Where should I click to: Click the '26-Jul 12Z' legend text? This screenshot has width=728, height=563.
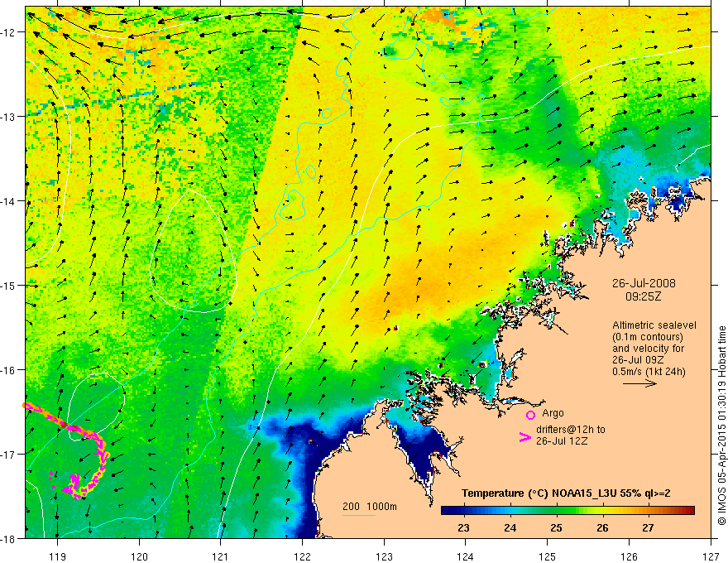(562, 440)
